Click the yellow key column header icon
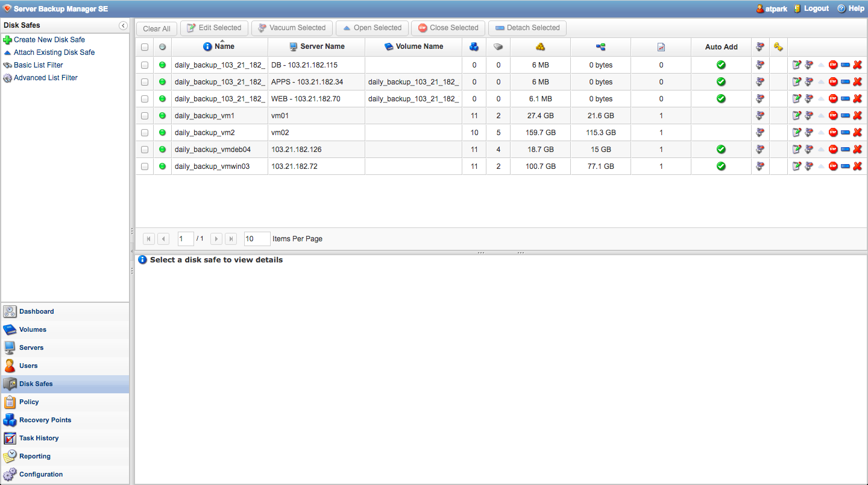 click(778, 47)
